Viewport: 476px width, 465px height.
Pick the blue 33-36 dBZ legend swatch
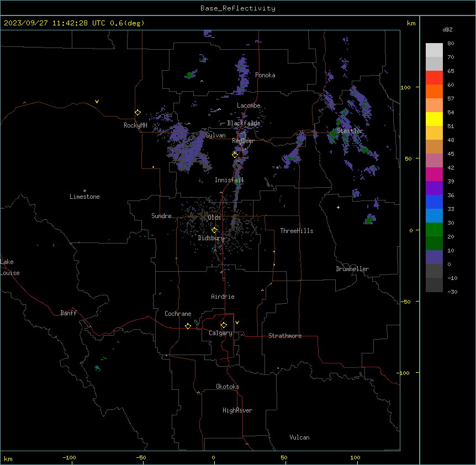[x=434, y=202]
